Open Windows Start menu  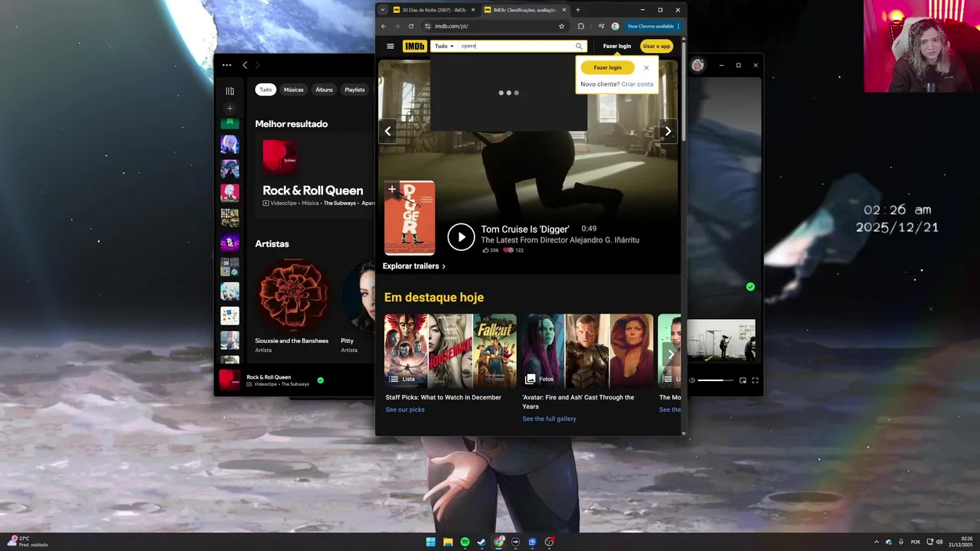click(x=430, y=542)
